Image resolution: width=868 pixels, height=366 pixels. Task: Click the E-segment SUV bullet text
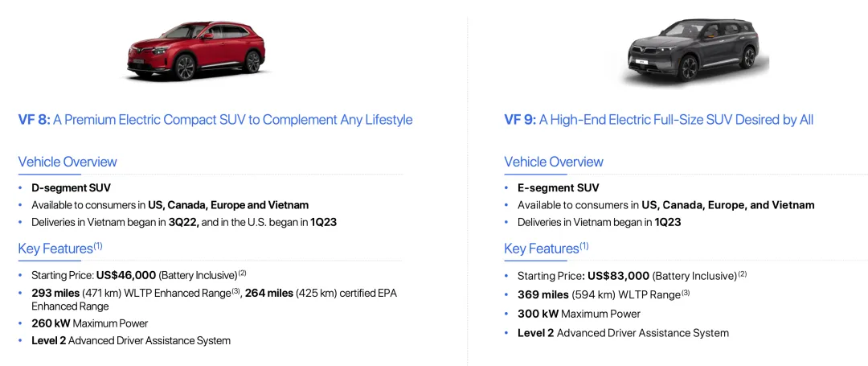[x=558, y=187]
